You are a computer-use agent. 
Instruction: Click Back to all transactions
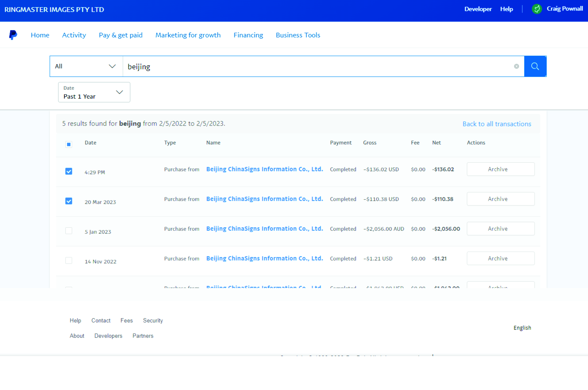(x=497, y=124)
